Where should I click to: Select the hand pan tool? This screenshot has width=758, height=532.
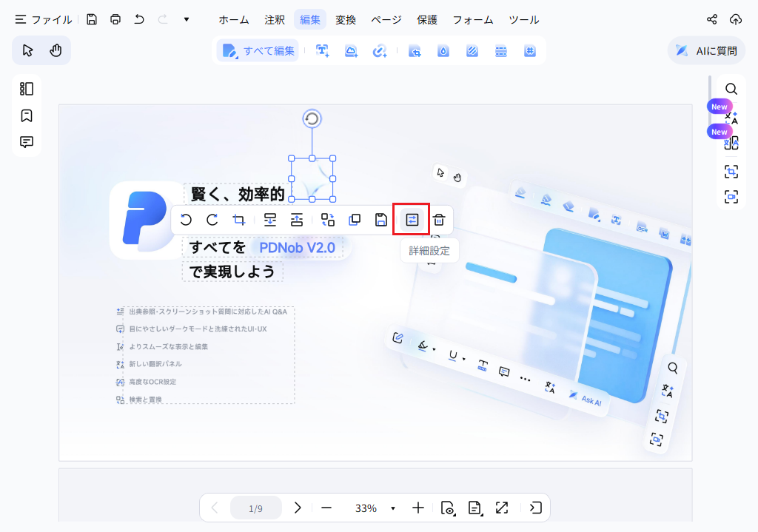[x=56, y=50]
